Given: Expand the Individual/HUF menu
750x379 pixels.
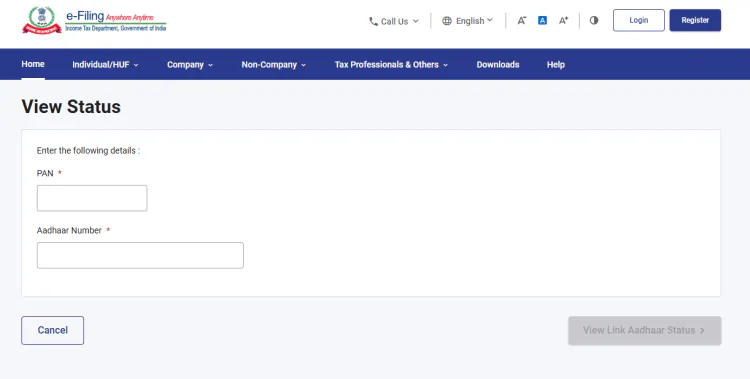Looking at the screenshot, I should tap(105, 65).
